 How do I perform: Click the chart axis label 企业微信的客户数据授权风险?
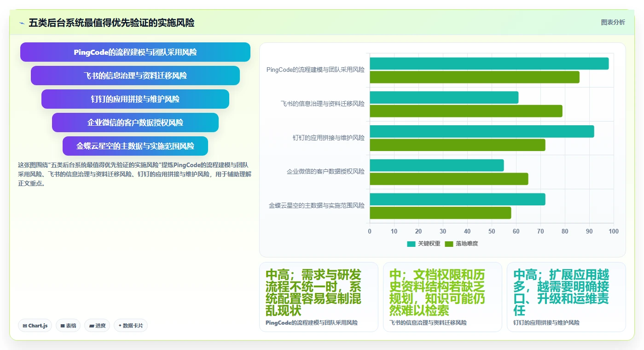tap(325, 171)
